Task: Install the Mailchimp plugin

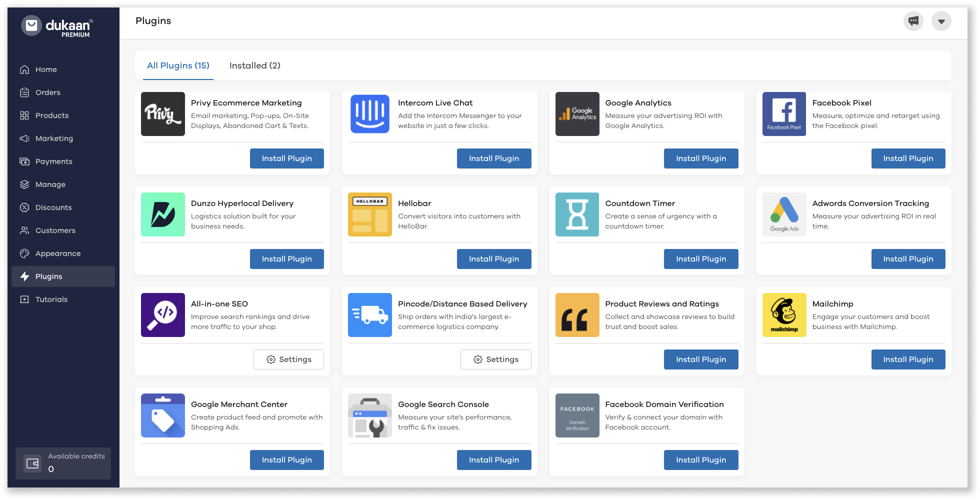Action: (908, 359)
